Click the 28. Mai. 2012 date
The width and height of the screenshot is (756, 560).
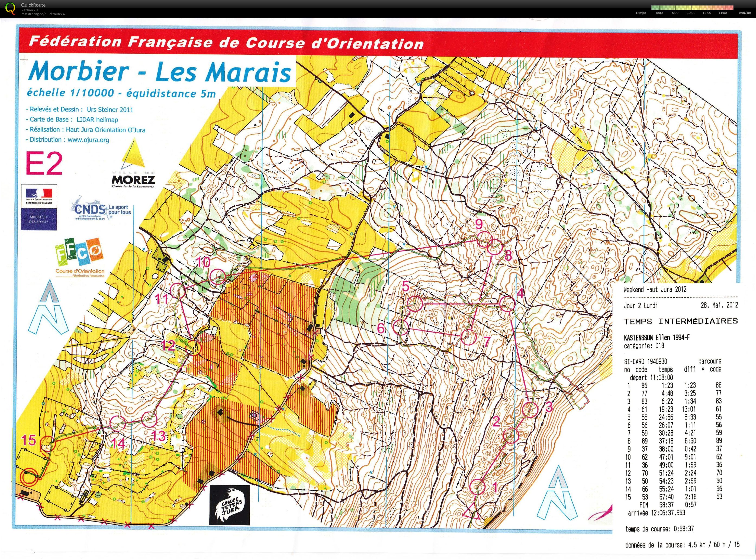[x=719, y=305]
